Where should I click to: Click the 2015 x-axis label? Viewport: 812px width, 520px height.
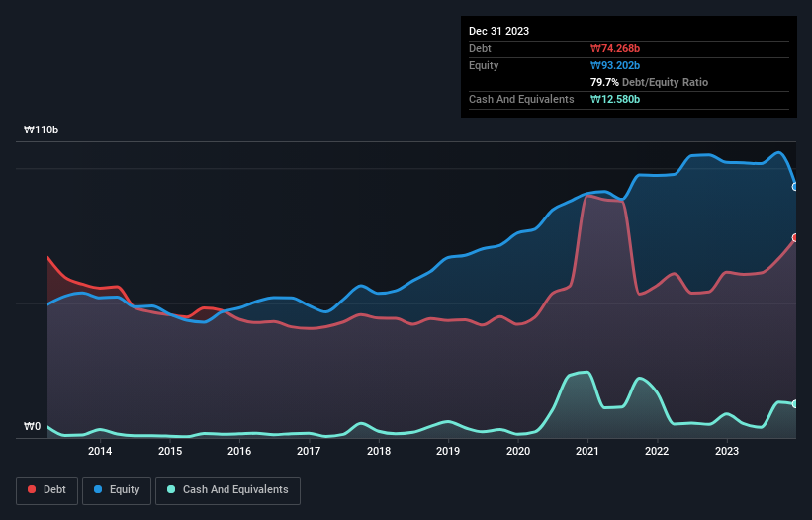170,451
